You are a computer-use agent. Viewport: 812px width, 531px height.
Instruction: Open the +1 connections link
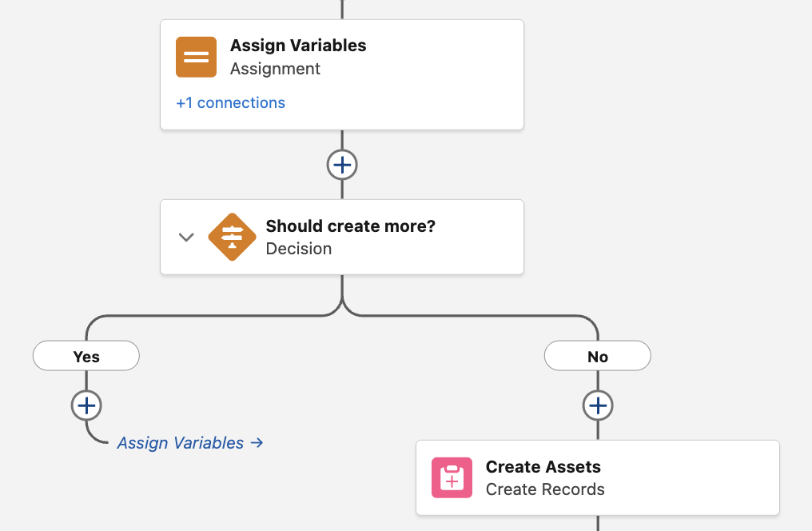pos(230,103)
